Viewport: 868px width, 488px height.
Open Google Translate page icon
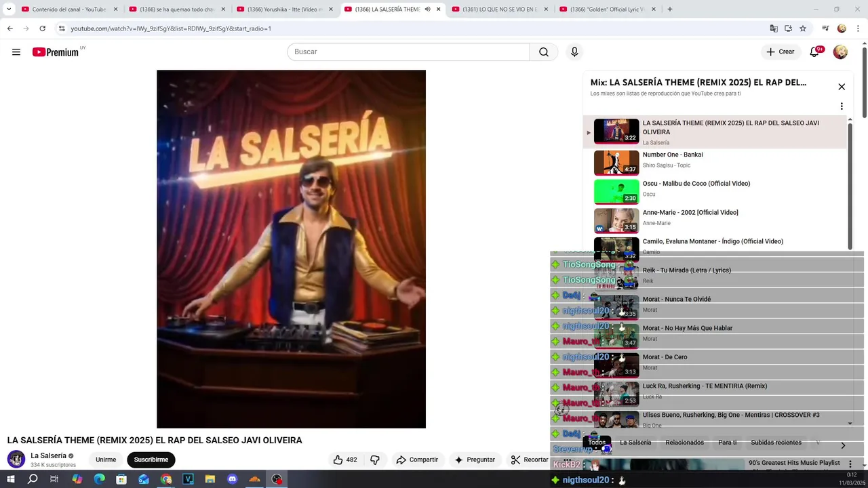pyautogui.click(x=774, y=28)
